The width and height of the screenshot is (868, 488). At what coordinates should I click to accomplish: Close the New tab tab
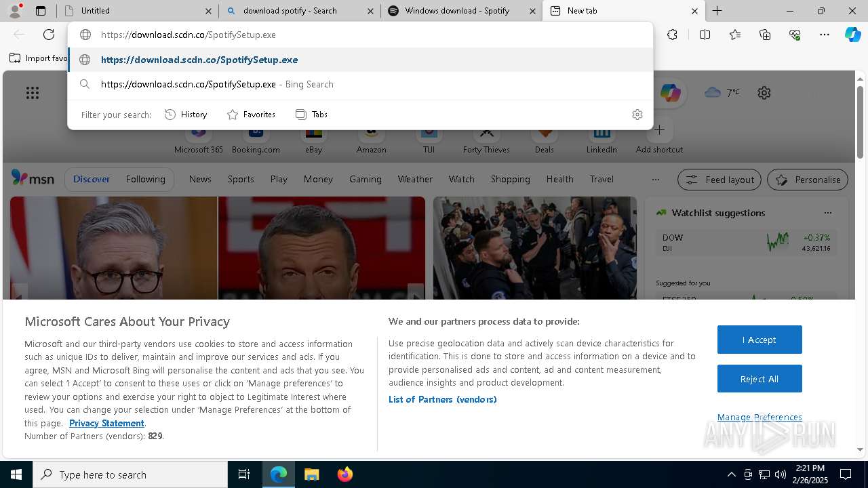694,11
